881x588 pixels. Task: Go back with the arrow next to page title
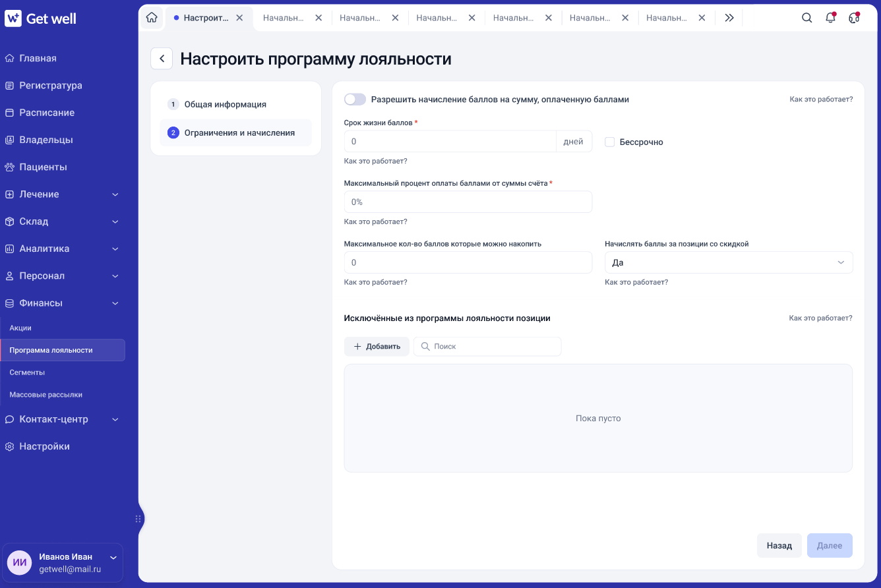[162, 59]
